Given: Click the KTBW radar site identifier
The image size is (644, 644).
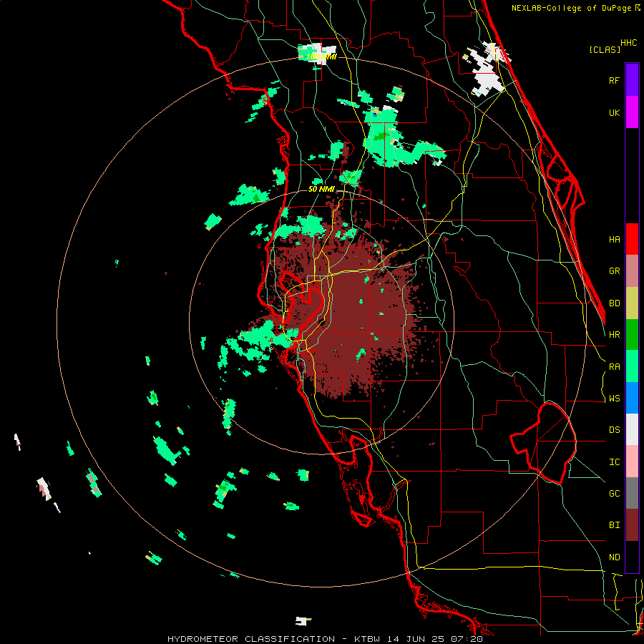Looking at the screenshot, I should pyautogui.click(x=367, y=639).
